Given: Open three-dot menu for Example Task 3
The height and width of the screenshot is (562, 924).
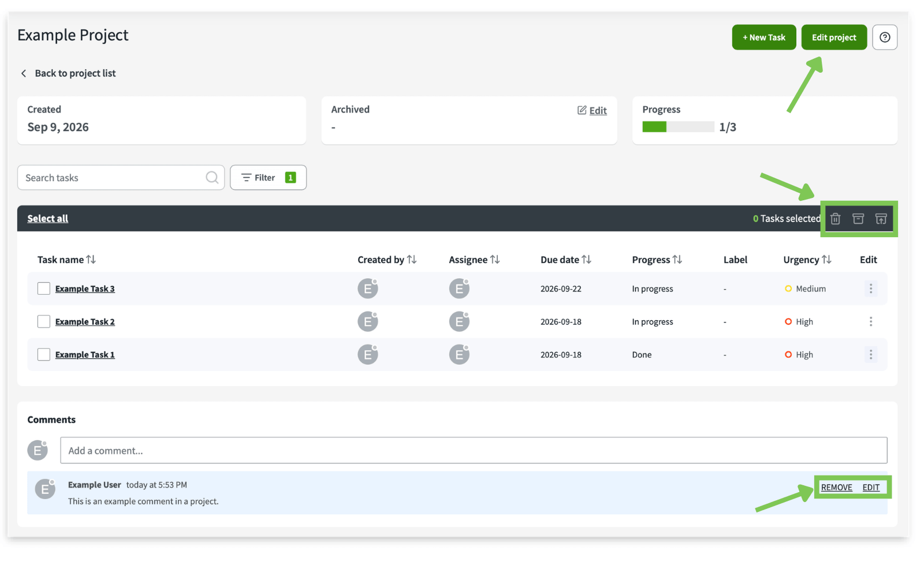Looking at the screenshot, I should [x=871, y=289].
